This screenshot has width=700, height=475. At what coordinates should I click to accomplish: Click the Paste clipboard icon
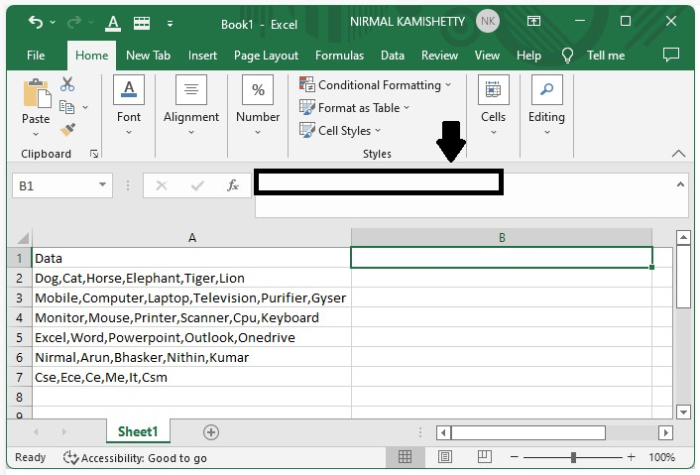pyautogui.click(x=37, y=93)
